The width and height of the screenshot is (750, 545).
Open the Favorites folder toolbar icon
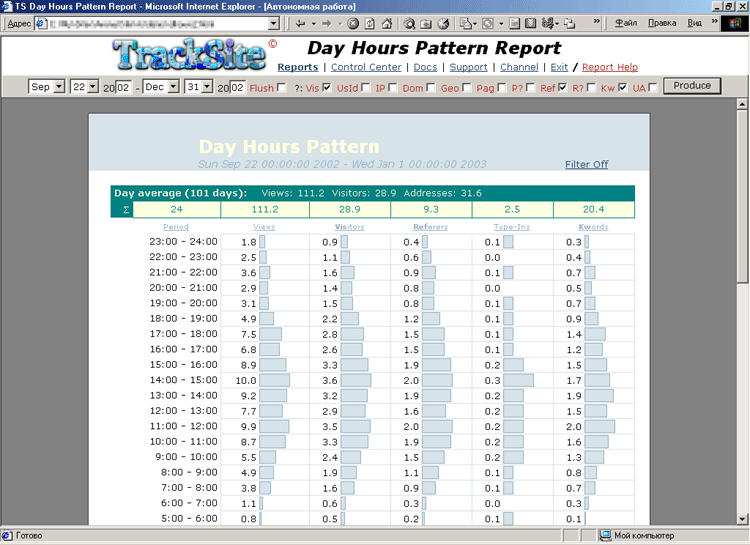pyautogui.click(x=426, y=23)
